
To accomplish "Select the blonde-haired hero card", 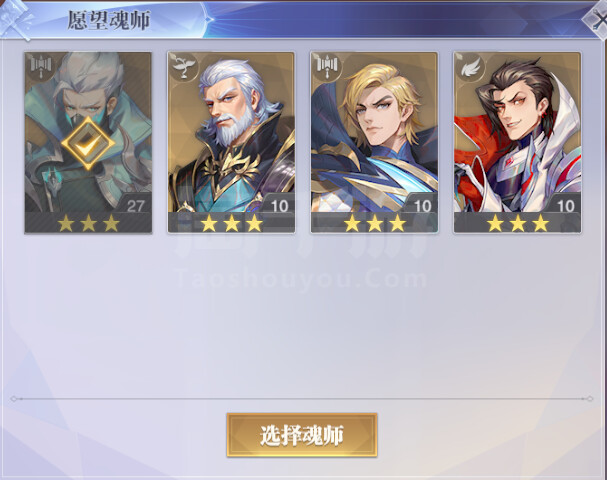I will [x=374, y=142].
